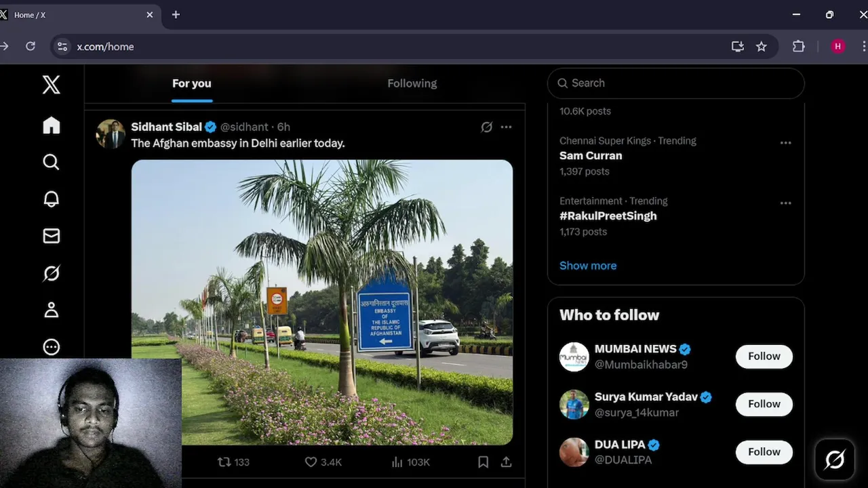Restore down the browser window

(x=829, y=14)
